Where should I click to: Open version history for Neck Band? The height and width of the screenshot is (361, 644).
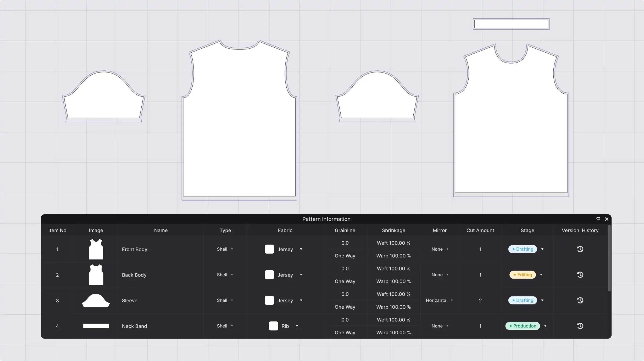click(x=580, y=326)
